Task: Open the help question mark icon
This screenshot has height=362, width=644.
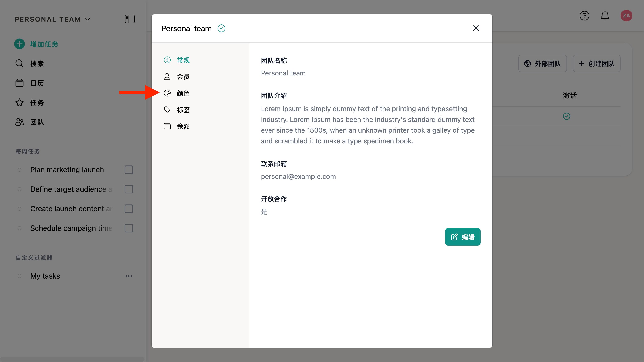Action: tap(584, 16)
